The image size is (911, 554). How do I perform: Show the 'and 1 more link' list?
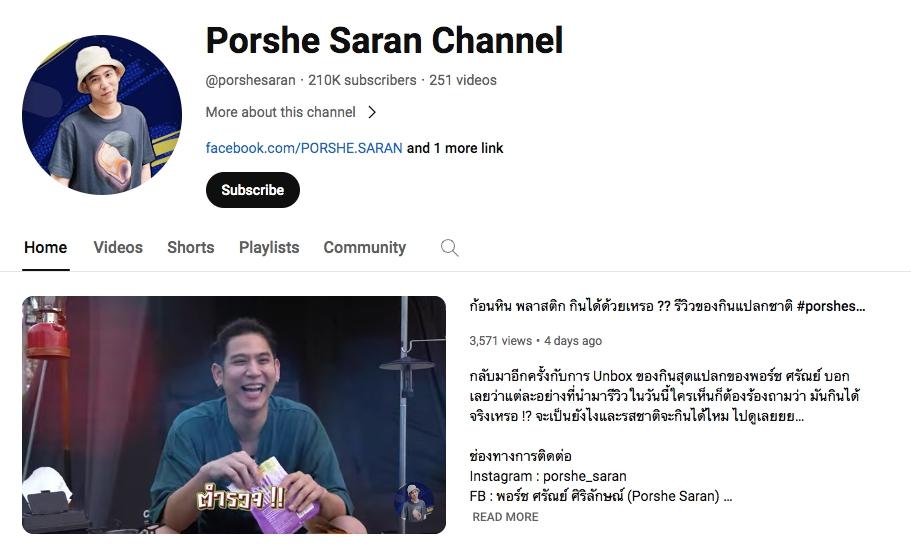click(x=455, y=148)
